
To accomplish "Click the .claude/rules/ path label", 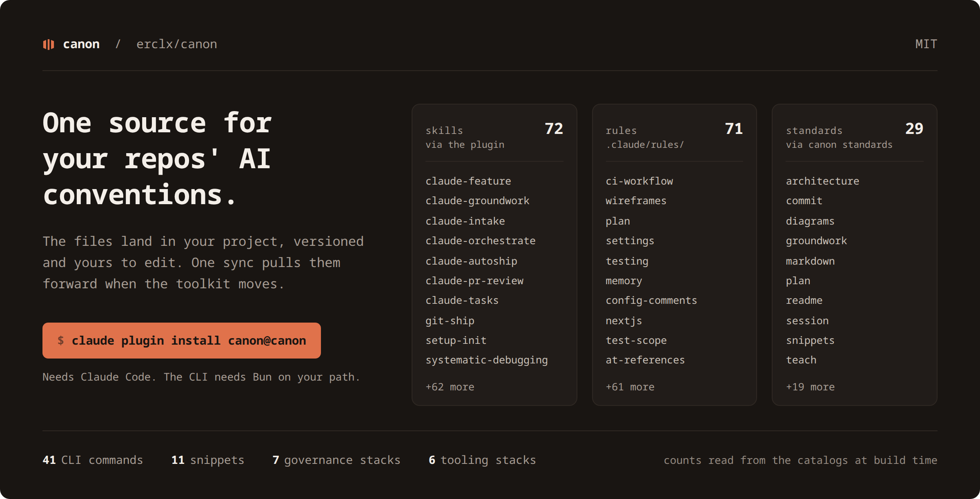I will click(x=645, y=145).
